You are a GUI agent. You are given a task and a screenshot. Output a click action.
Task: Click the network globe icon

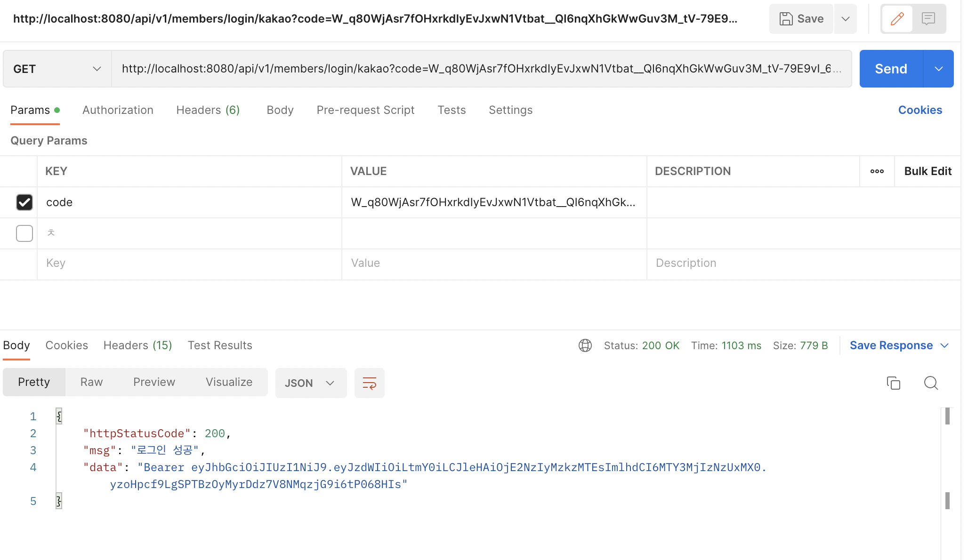(585, 345)
